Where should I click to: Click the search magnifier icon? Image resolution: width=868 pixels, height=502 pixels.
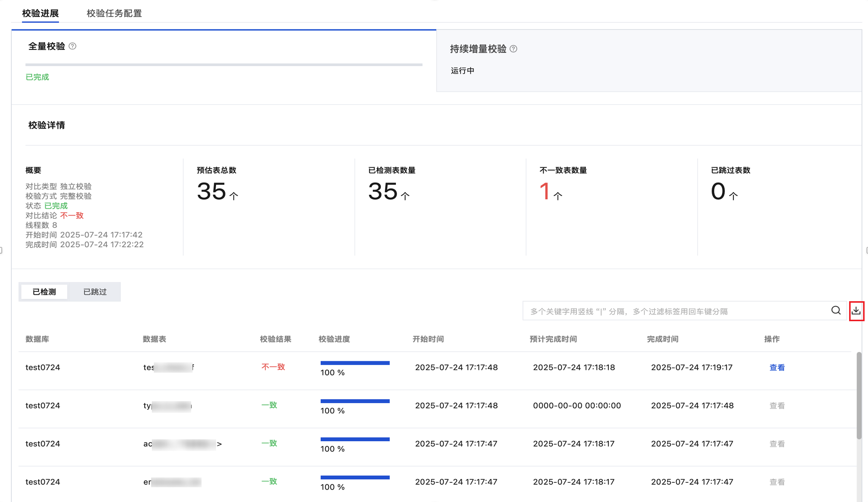pos(836,311)
